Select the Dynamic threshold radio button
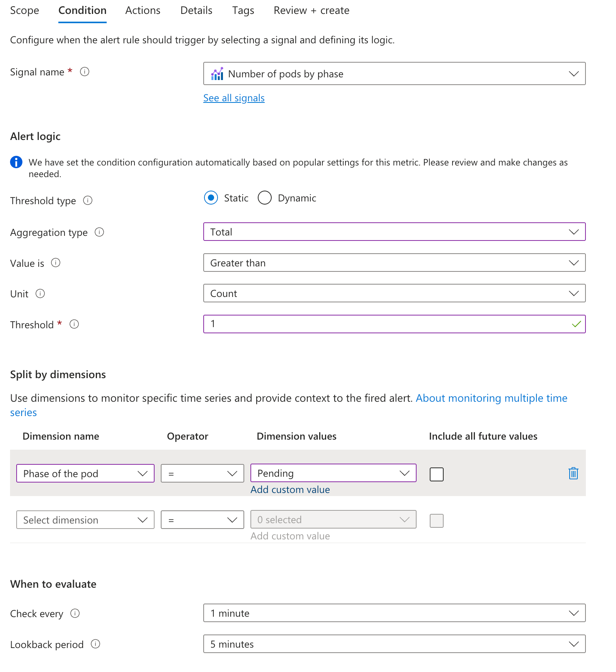 point(265,198)
